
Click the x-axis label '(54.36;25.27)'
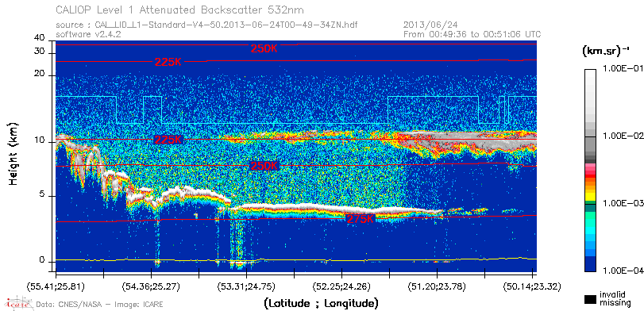151,286
